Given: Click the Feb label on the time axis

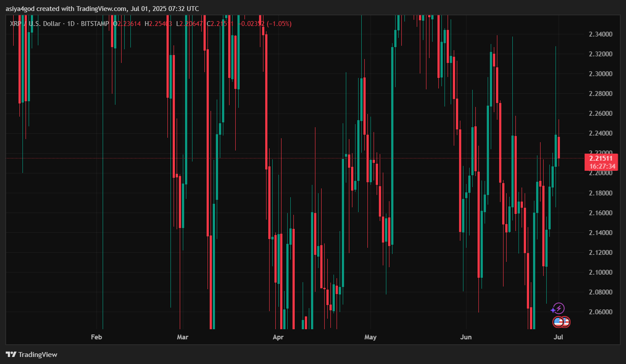Looking at the screenshot, I should 96,338.
